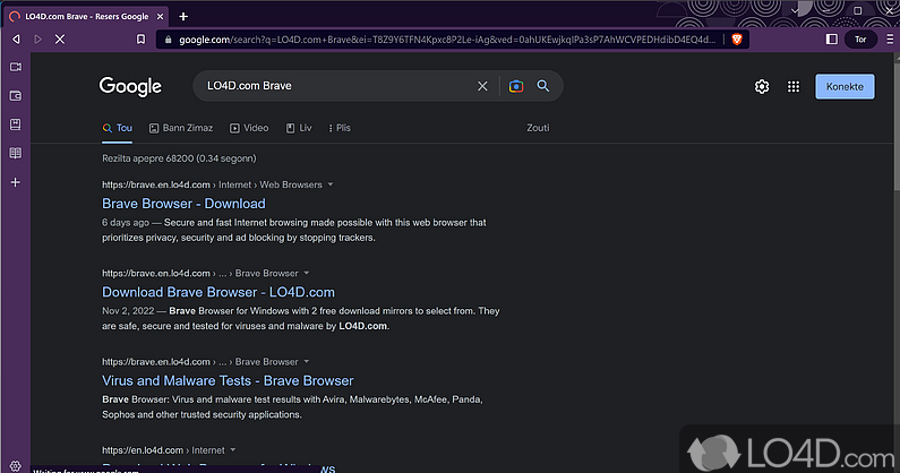The image size is (900, 473).
Task: Expand options arrow beside Web Browsers breadcrumb
Action: coord(330,185)
